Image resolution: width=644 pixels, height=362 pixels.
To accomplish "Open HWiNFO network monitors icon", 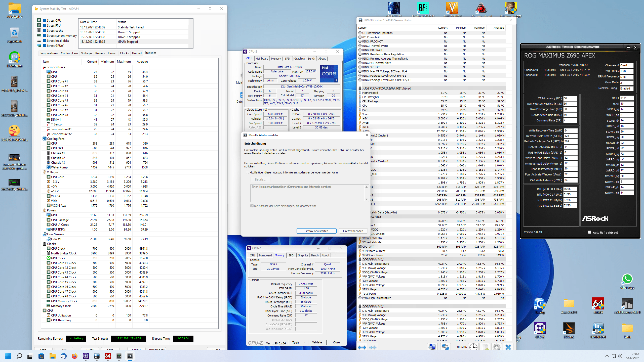I will pyautogui.click(x=445, y=347).
